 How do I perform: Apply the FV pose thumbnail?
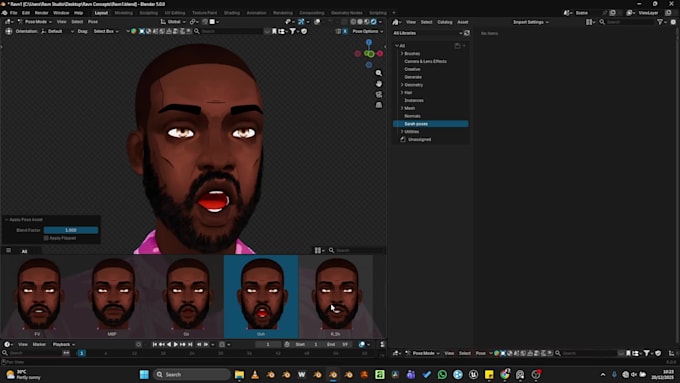tap(37, 297)
